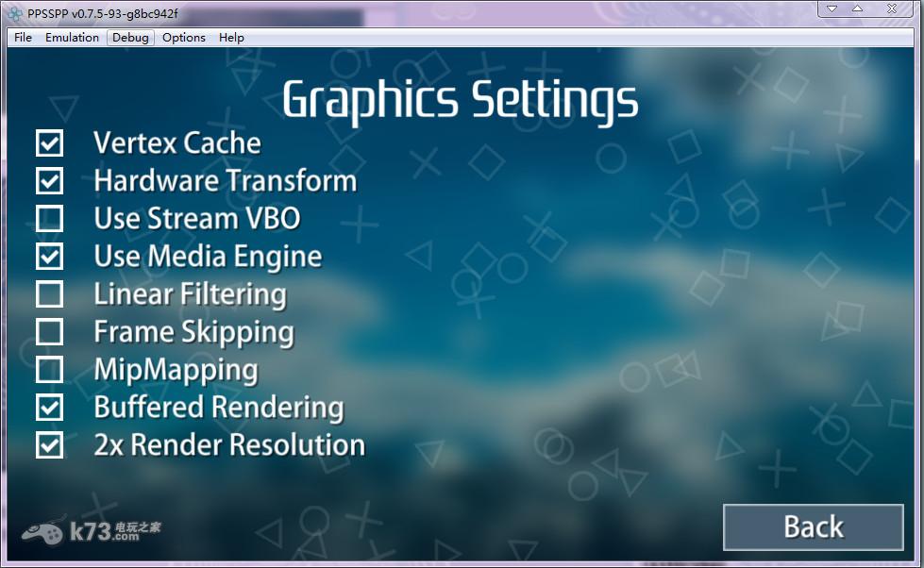The image size is (924, 568).
Task: Disable the Vertex Cache checkbox
Action: coord(49,143)
